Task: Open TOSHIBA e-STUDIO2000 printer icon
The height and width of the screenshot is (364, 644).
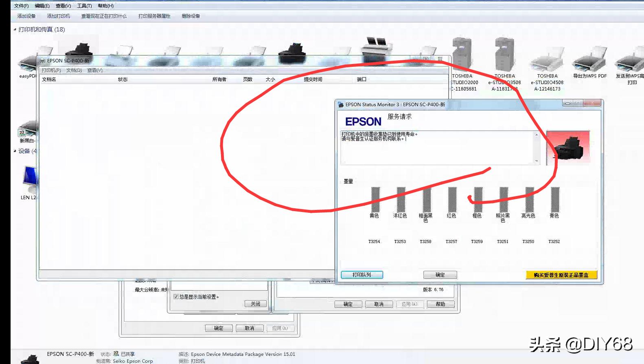Action: (x=462, y=54)
